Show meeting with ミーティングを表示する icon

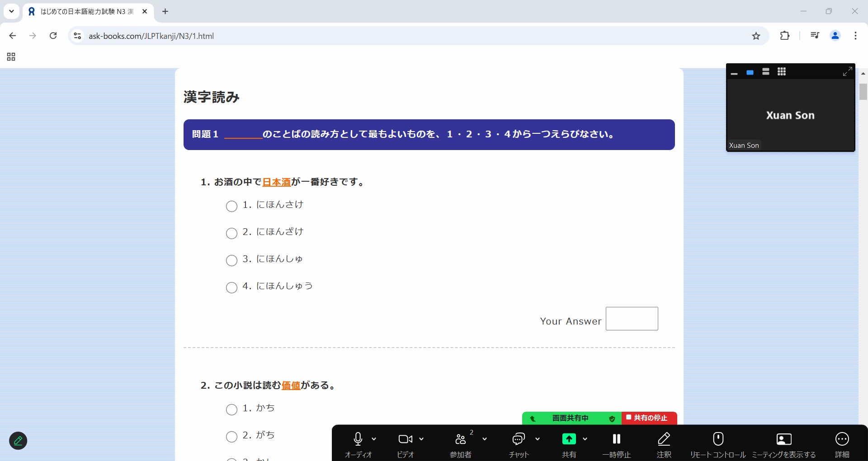point(783,439)
